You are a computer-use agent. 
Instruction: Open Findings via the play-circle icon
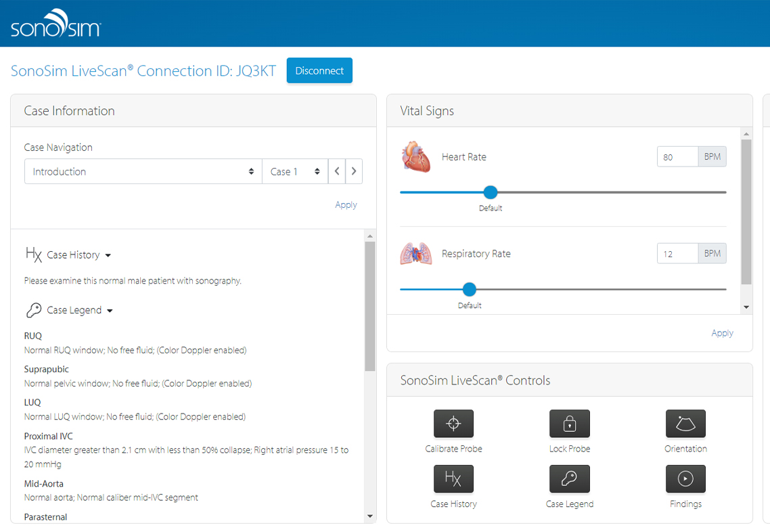685,479
